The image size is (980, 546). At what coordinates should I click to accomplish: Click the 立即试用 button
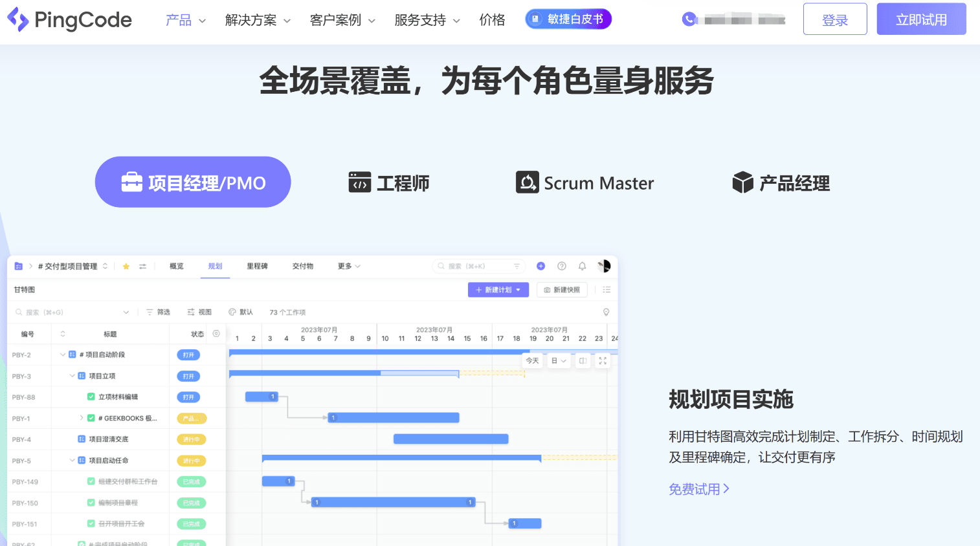point(921,19)
